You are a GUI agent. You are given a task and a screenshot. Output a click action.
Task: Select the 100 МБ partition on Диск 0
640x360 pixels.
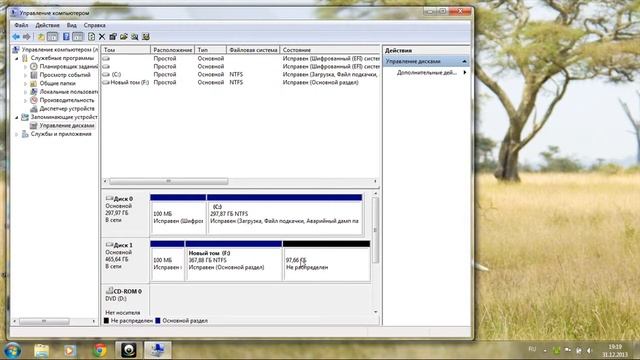178,214
